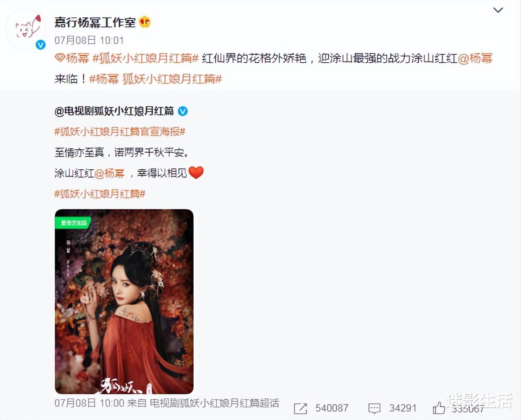Open the hashtag below the 涂山红红 line
Image resolution: width=521 pixels, height=420 pixels.
[100, 193]
